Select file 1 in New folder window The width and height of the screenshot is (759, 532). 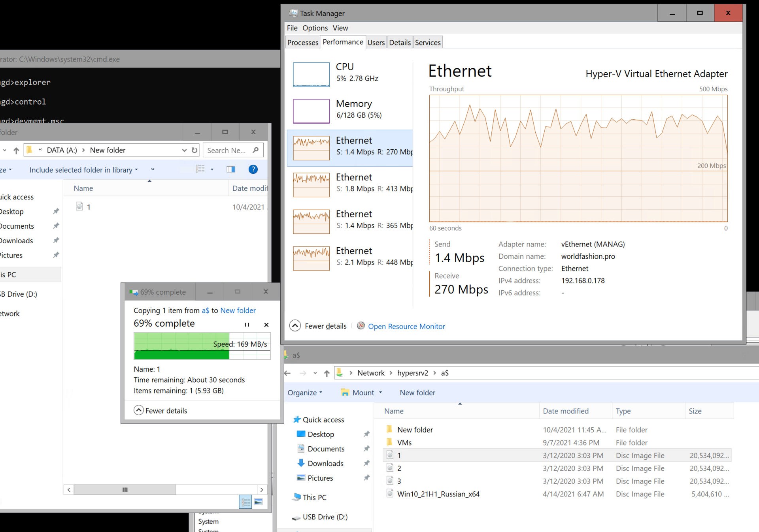89,207
